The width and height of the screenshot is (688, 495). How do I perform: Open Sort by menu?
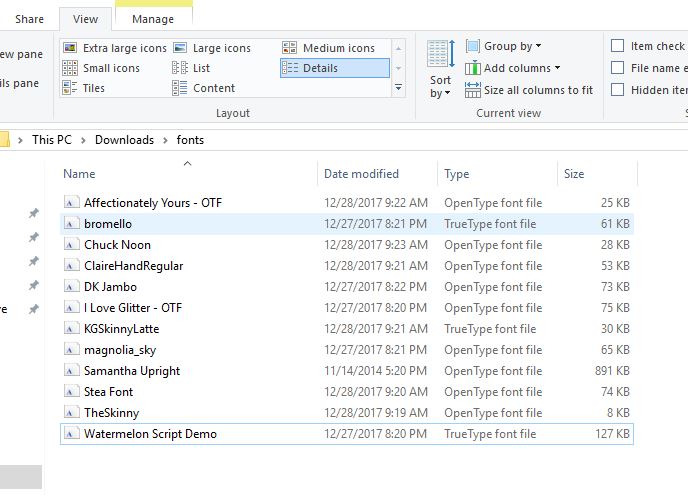[441, 70]
